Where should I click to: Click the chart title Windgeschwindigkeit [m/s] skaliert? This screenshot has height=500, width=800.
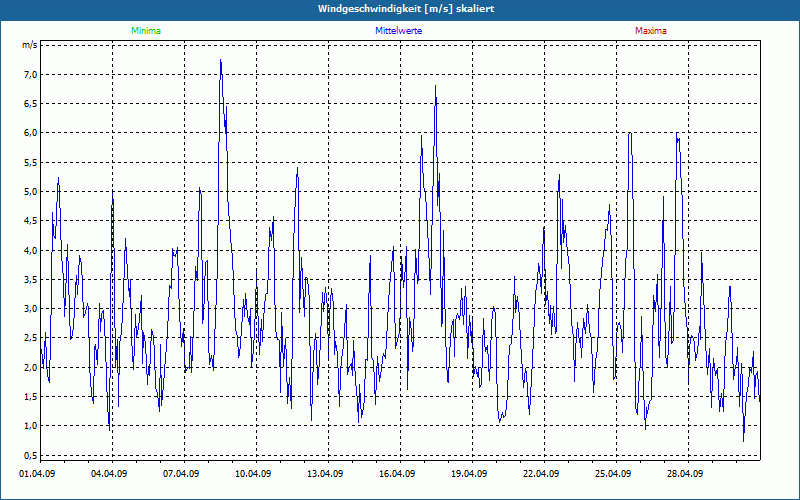pyautogui.click(x=406, y=9)
